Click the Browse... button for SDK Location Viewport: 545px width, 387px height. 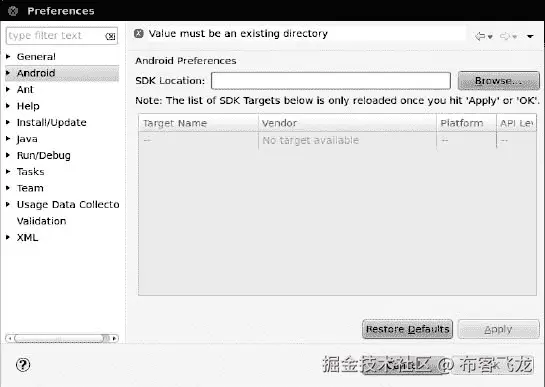pos(498,81)
